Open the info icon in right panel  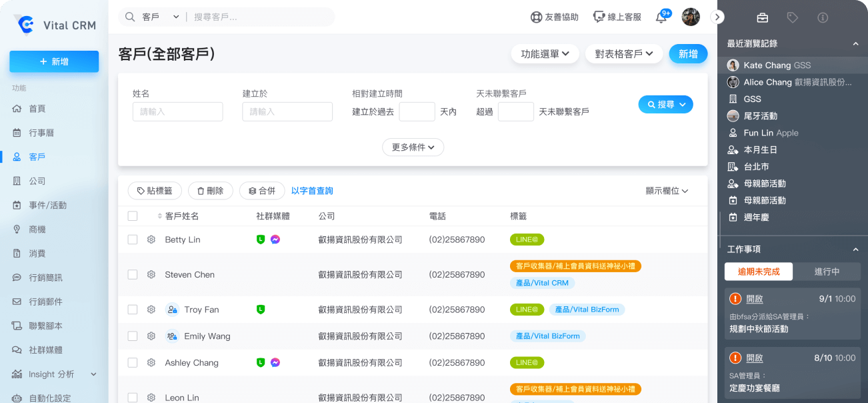(823, 18)
